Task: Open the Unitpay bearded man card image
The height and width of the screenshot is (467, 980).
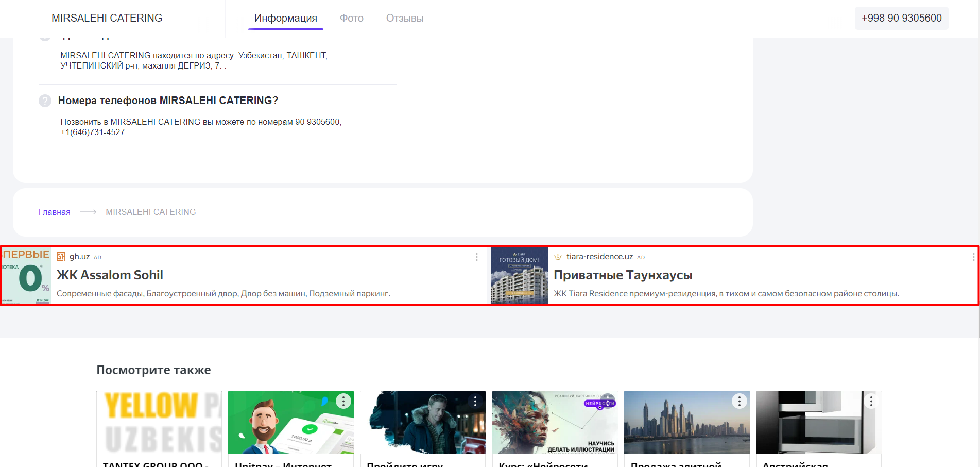Action: tap(291, 422)
